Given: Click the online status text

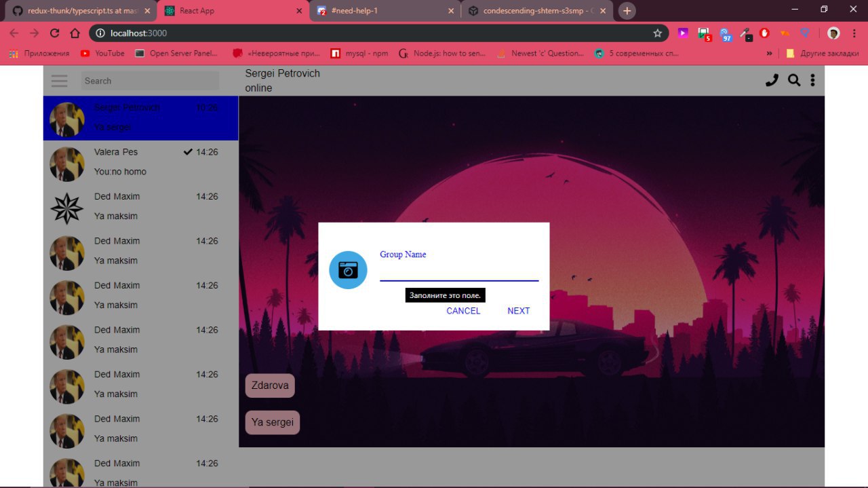Looking at the screenshot, I should [x=258, y=88].
